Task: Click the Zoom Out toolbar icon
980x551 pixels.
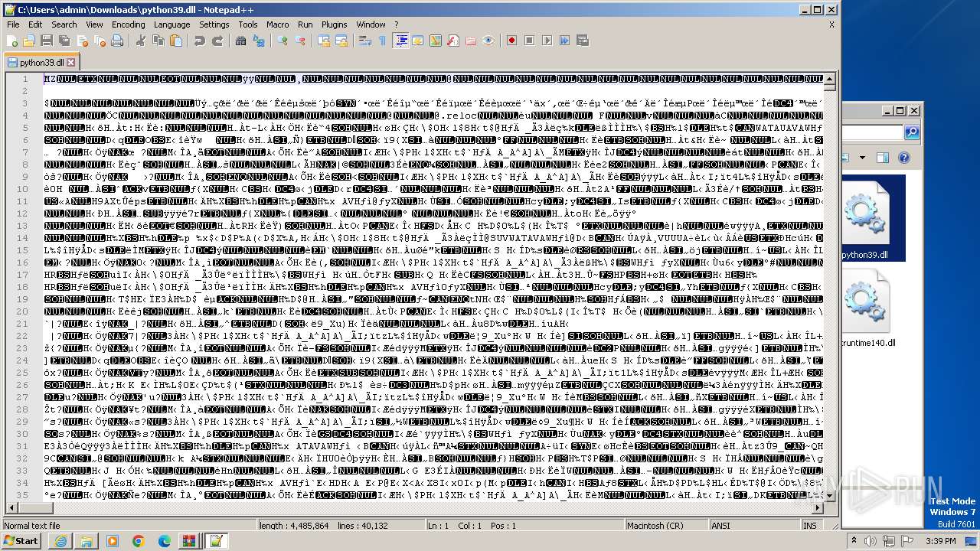Action: [300, 41]
